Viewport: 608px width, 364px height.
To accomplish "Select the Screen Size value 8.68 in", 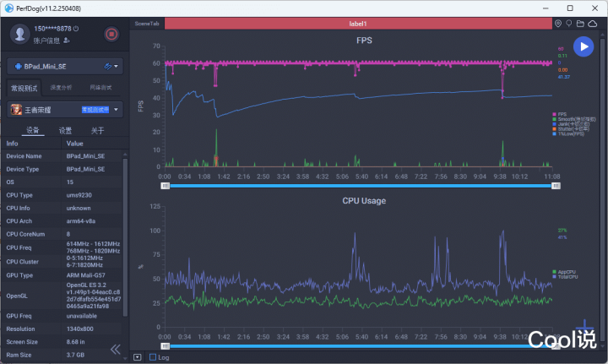I will tap(76, 342).
